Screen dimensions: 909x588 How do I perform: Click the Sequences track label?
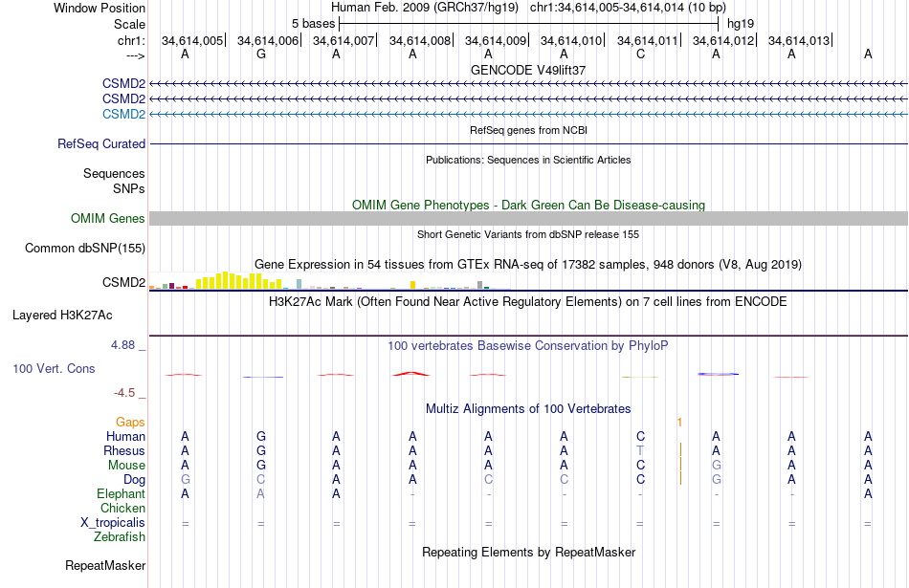(114, 173)
